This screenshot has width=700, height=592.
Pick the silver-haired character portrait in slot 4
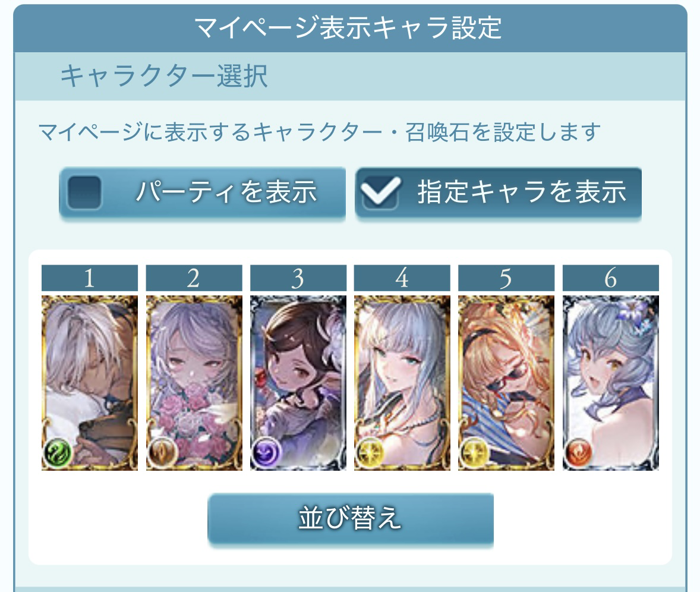click(x=402, y=383)
